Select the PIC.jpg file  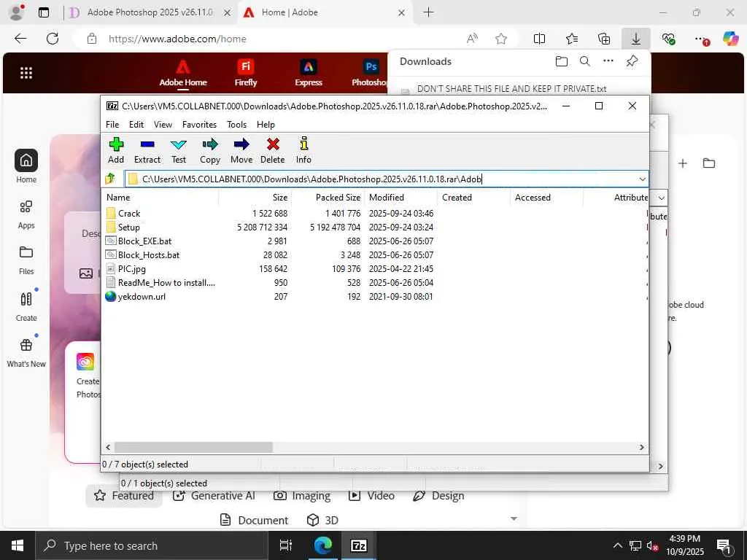coord(132,268)
